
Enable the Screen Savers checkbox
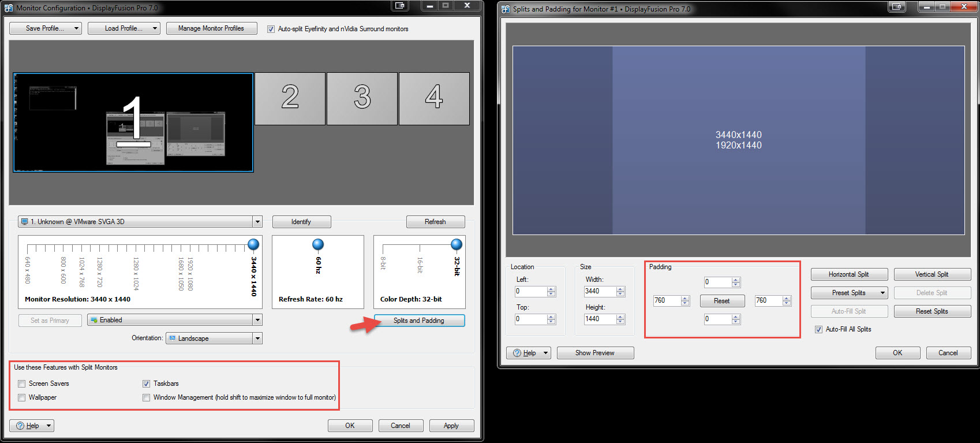(22, 384)
